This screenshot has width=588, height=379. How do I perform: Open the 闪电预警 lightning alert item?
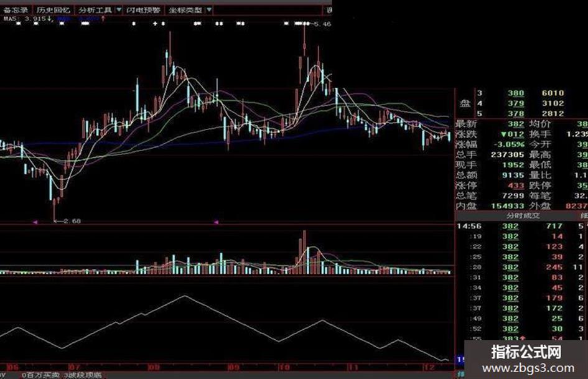143,10
